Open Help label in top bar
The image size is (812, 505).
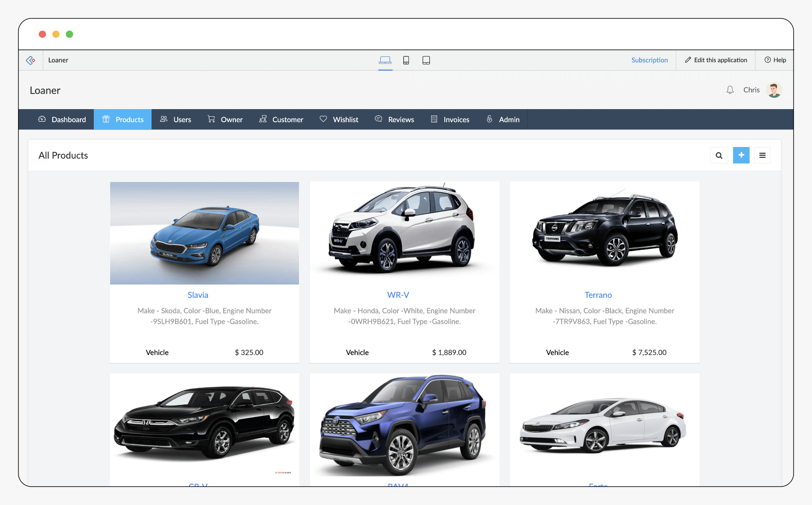coord(780,60)
